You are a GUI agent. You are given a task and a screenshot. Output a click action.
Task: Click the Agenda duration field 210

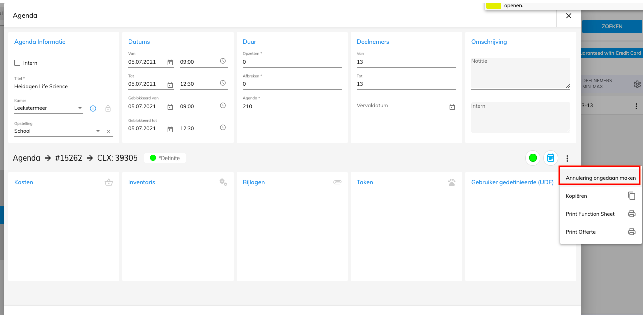(x=292, y=106)
